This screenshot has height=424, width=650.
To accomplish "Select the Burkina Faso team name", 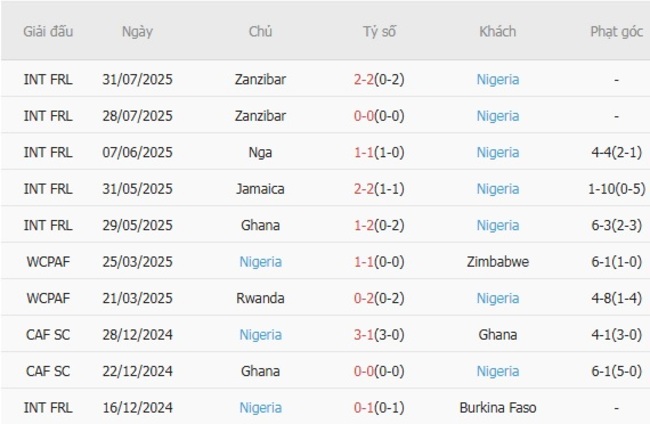I will (x=497, y=408).
